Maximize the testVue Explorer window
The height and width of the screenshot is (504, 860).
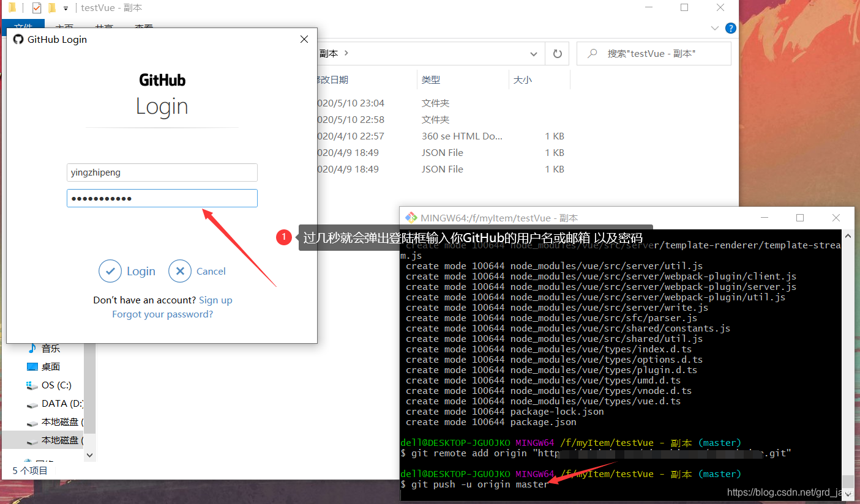(684, 8)
